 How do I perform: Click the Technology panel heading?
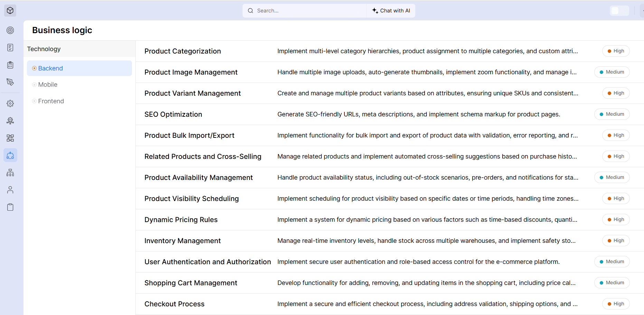coord(44,49)
